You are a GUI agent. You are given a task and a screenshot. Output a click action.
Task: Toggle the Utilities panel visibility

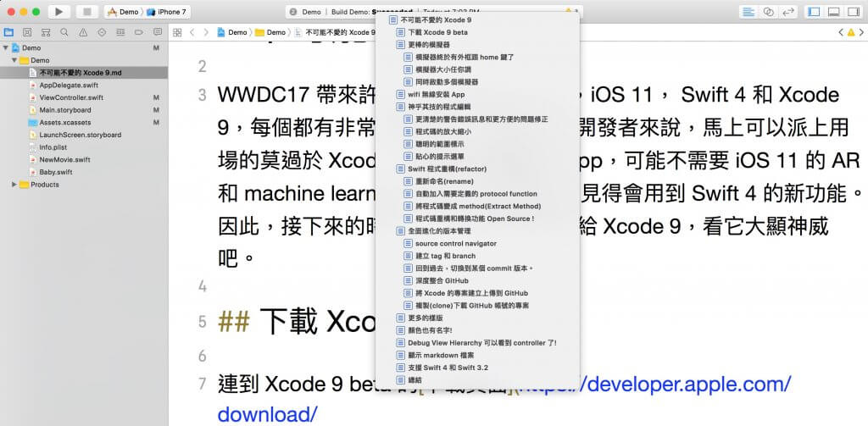[x=853, y=12]
